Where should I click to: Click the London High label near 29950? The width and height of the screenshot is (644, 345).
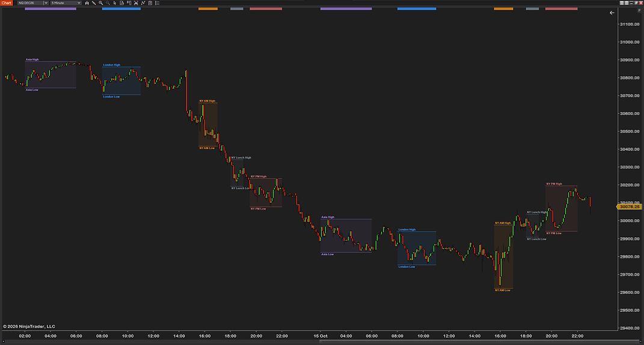[407, 229]
